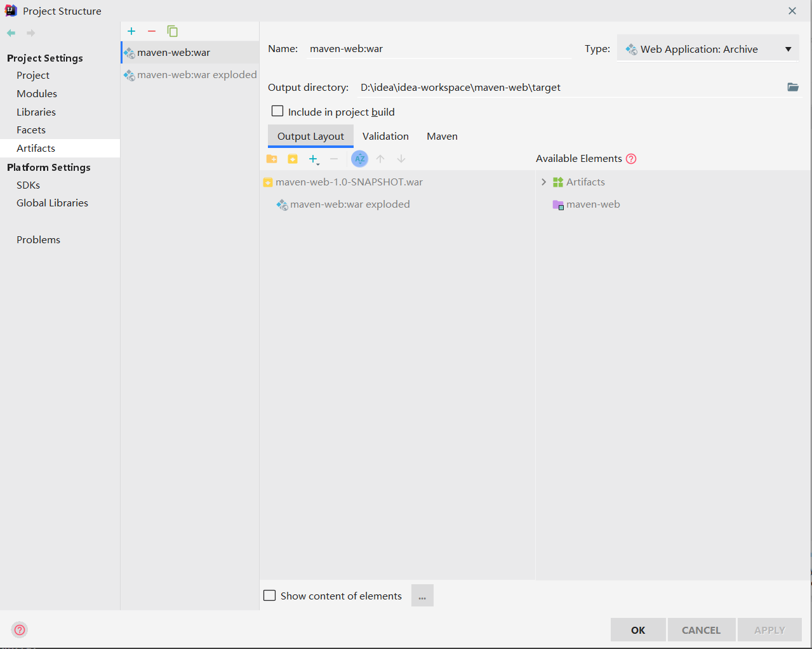Open Facets settings
This screenshot has height=649, width=812.
[31, 130]
